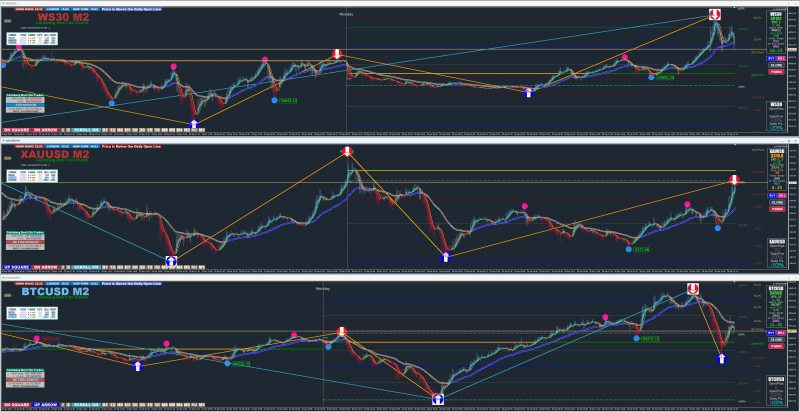Click the red down-arrow at XAUUSD chart's latest price
Viewport: 800px width, 412px height.
[x=734, y=179]
